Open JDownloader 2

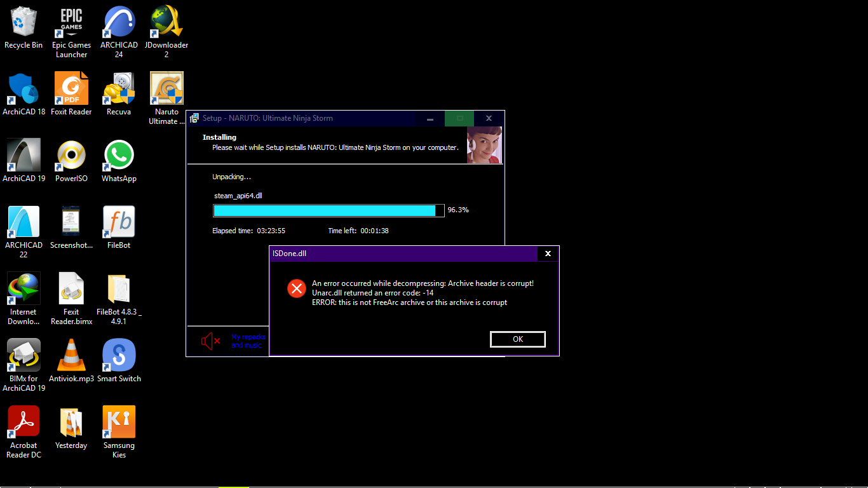tap(166, 20)
